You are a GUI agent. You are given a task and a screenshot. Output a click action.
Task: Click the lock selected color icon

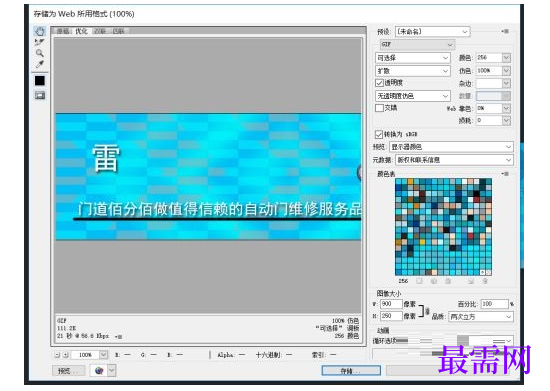coord(448,281)
